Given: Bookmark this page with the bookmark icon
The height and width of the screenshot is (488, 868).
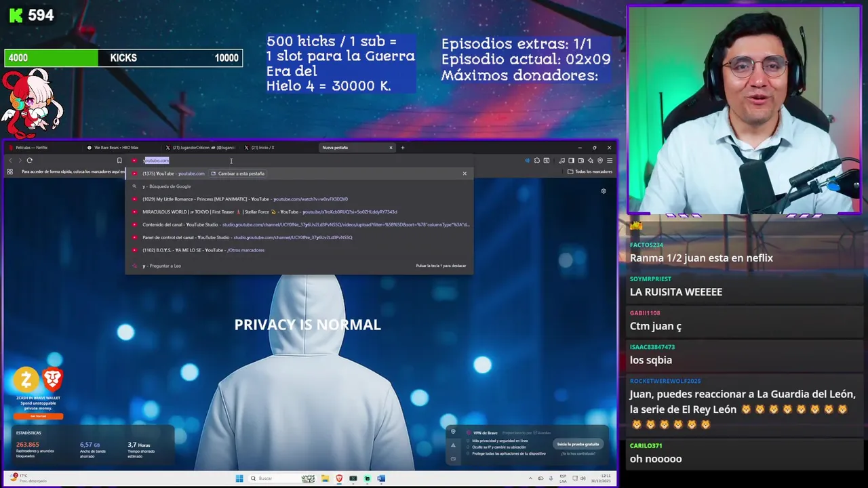Looking at the screenshot, I should (119, 161).
